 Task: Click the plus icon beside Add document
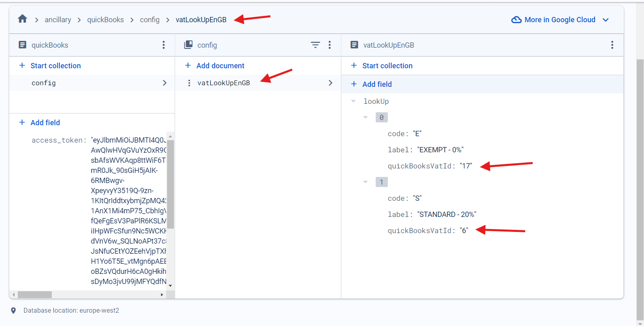point(188,65)
